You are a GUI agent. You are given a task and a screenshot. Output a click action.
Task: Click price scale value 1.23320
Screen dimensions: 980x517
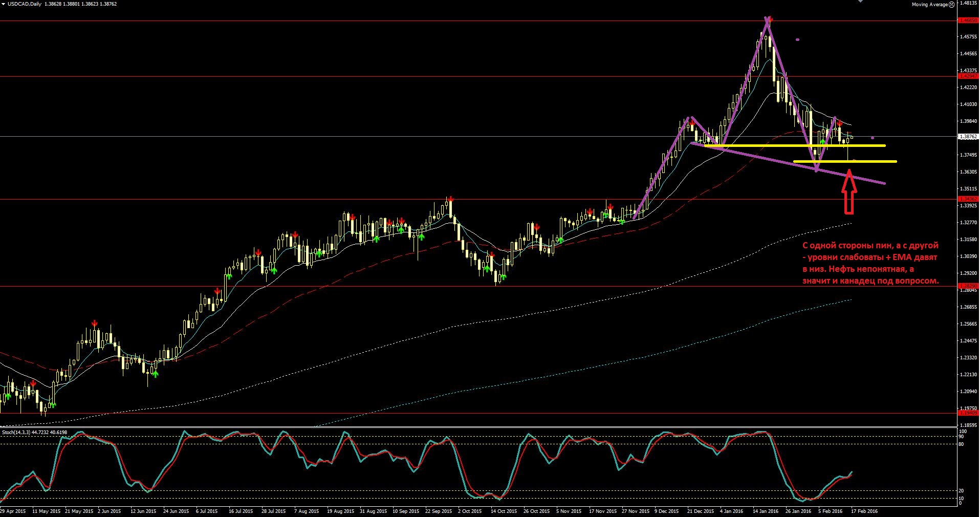coord(968,358)
